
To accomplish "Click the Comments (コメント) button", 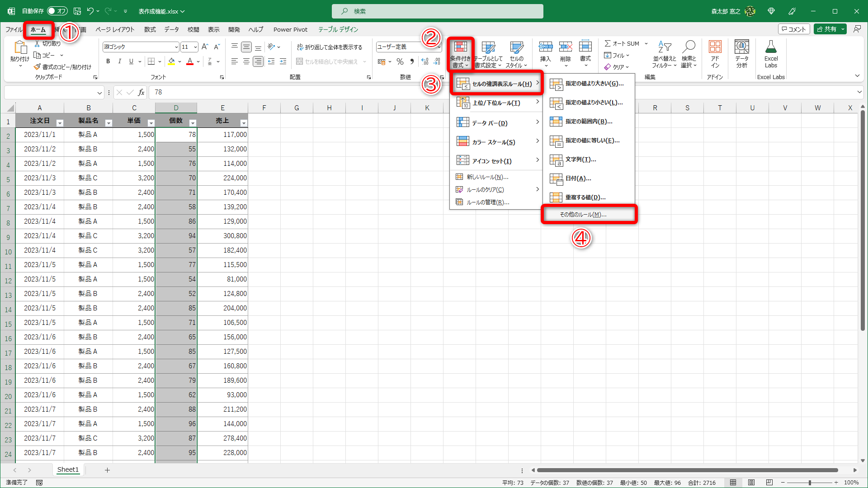I will coord(794,29).
